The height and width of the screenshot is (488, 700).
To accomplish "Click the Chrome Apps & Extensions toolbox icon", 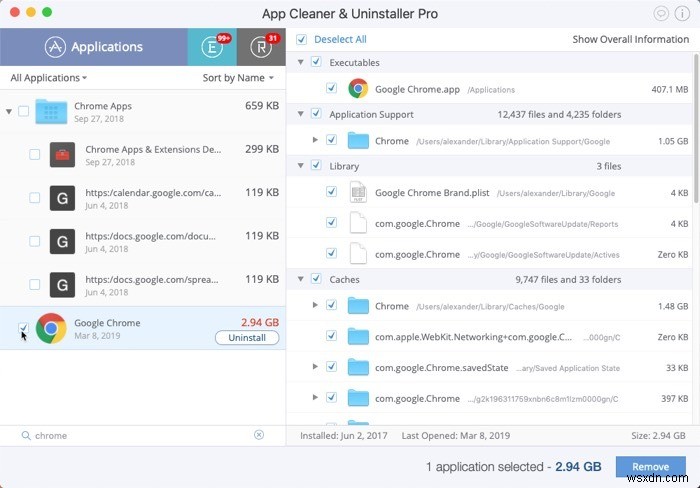I will click(x=62, y=154).
